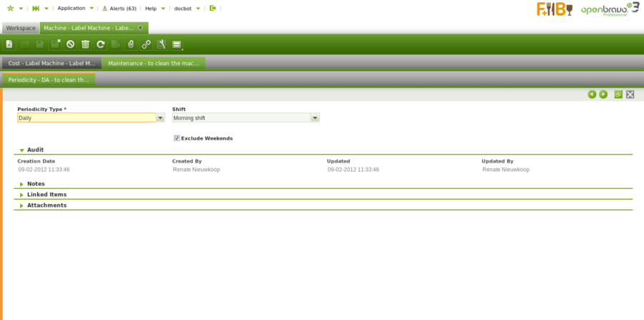Click the Refresh toolbar icon

point(101,44)
